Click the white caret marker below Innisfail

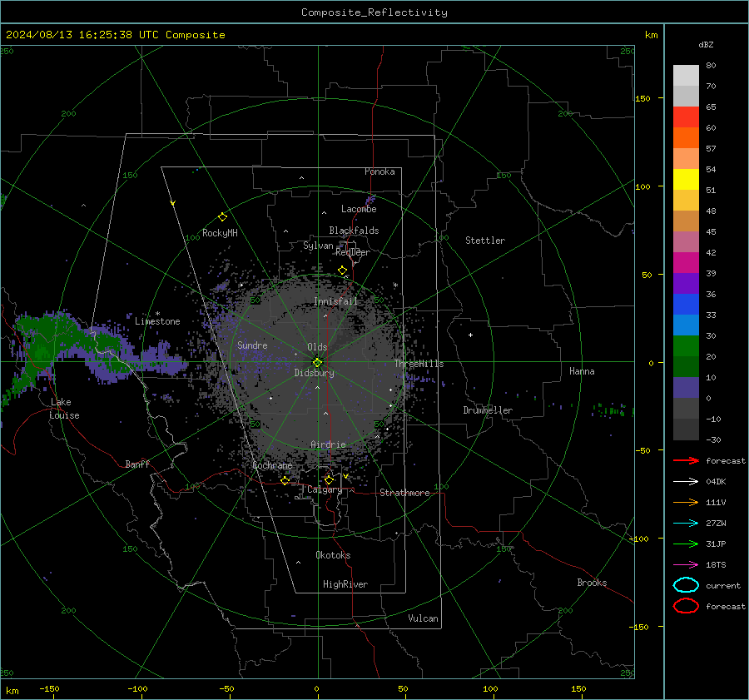[x=325, y=315]
